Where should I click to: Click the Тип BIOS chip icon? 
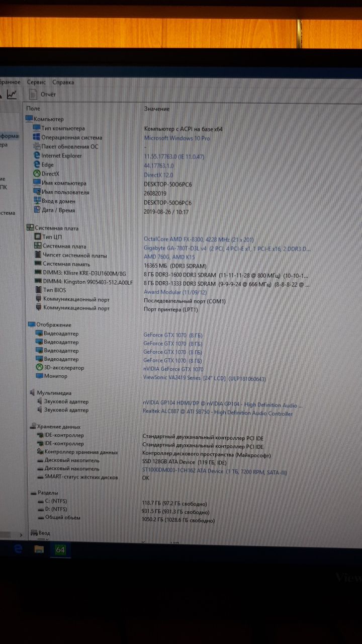38,290
